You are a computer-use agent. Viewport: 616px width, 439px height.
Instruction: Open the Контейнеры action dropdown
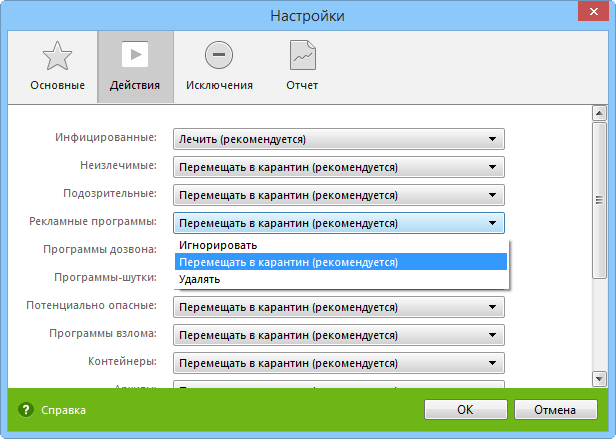click(339, 363)
